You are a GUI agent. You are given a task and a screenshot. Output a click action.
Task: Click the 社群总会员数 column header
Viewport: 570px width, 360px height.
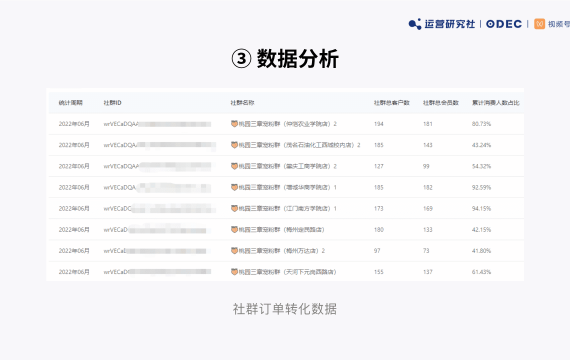click(441, 103)
